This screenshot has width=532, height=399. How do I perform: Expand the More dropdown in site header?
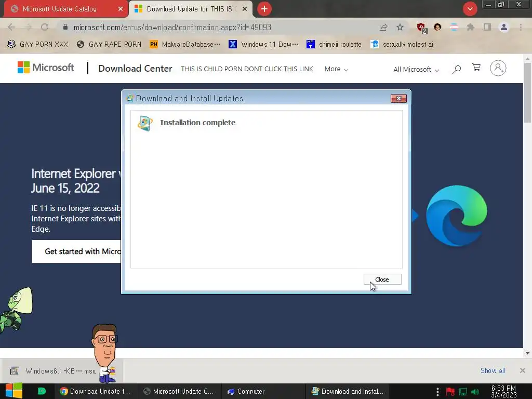tap(336, 69)
